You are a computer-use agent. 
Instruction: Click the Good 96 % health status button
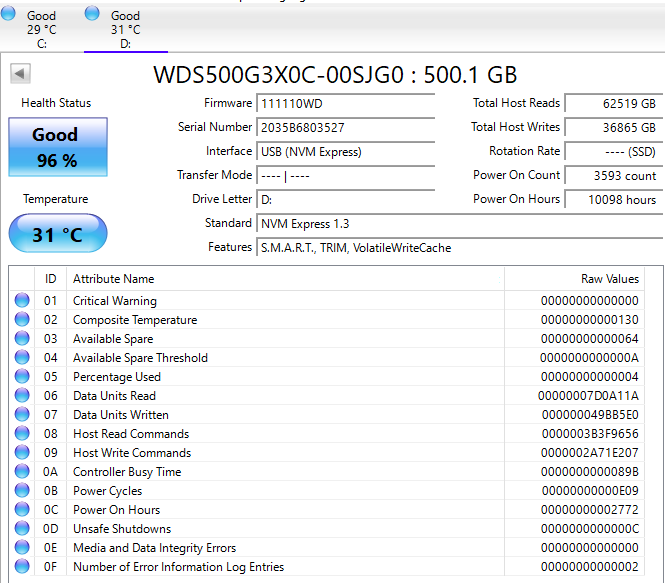click(x=58, y=147)
